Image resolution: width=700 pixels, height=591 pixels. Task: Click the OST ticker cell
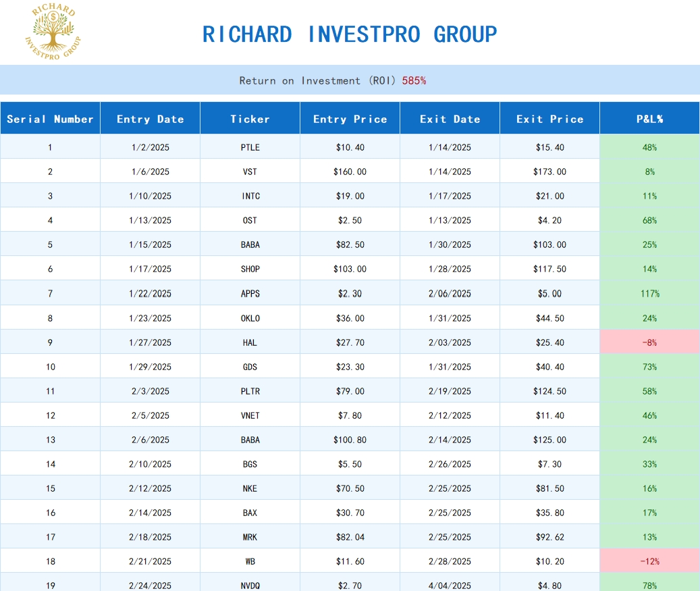(250, 220)
